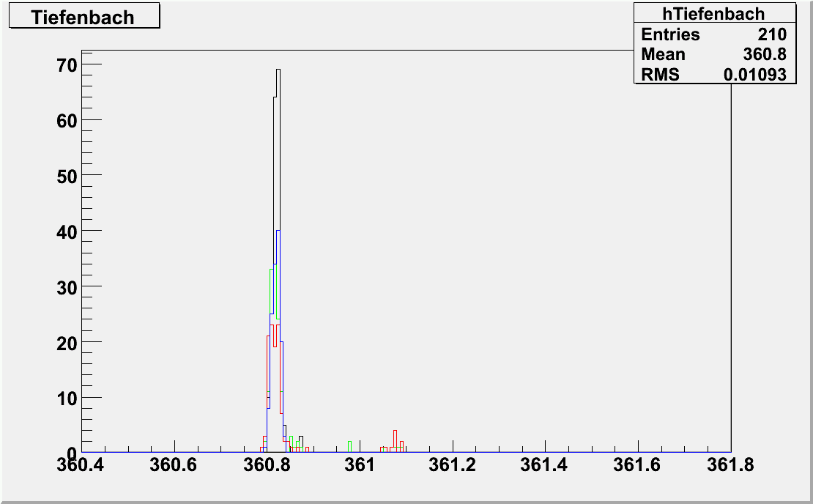The image size is (813, 504).
Task: Click the small green bin left of 361
Action: coord(349,445)
